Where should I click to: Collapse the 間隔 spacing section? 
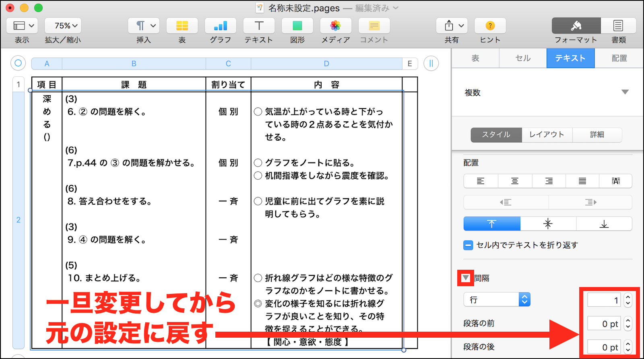pyautogui.click(x=466, y=278)
